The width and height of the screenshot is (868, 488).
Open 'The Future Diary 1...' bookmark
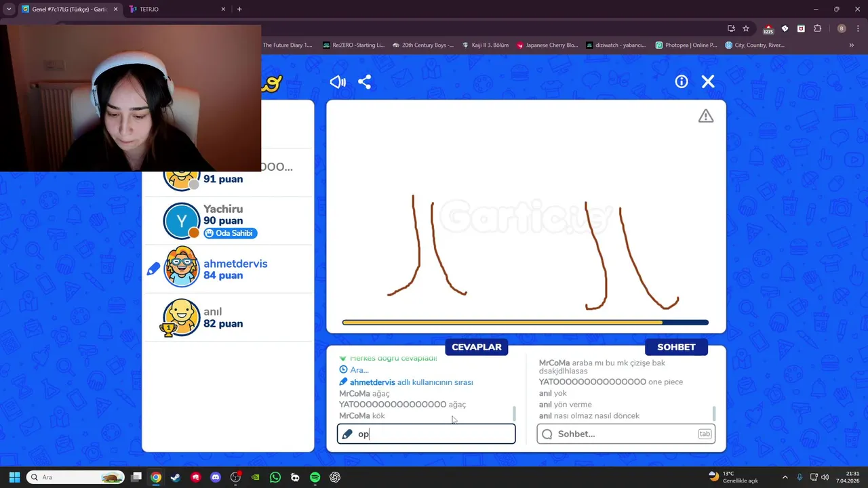(x=288, y=45)
